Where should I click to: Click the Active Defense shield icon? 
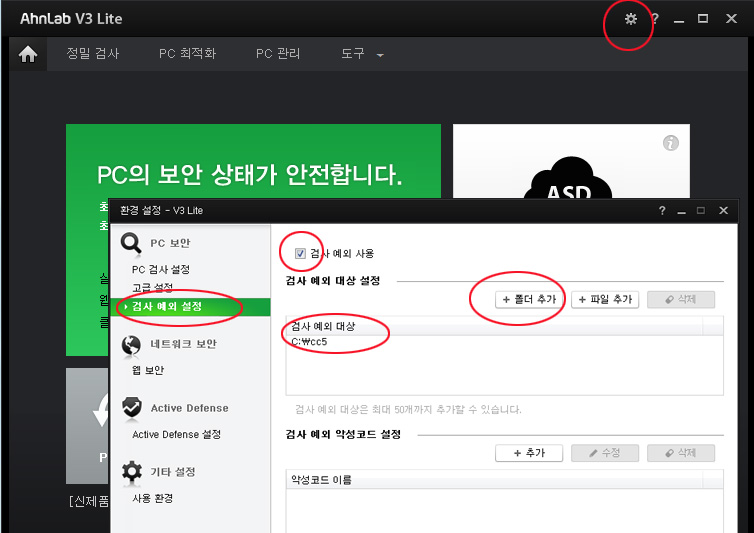click(131, 407)
